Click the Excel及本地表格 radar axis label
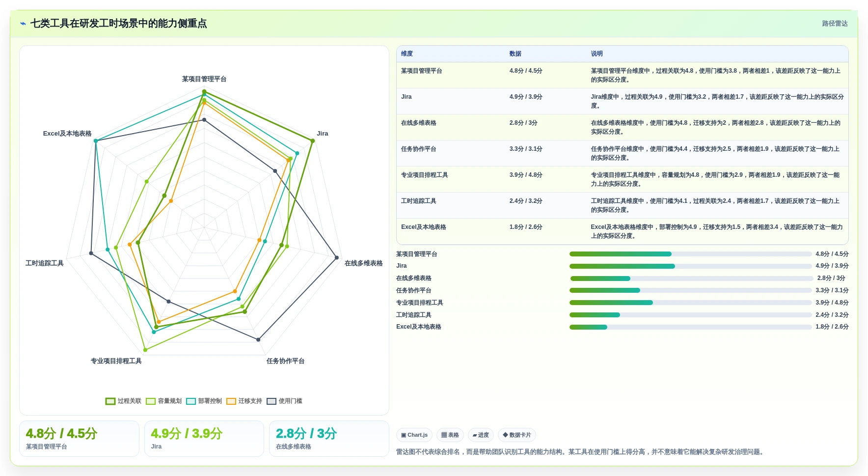The width and height of the screenshot is (868, 476). point(67,134)
